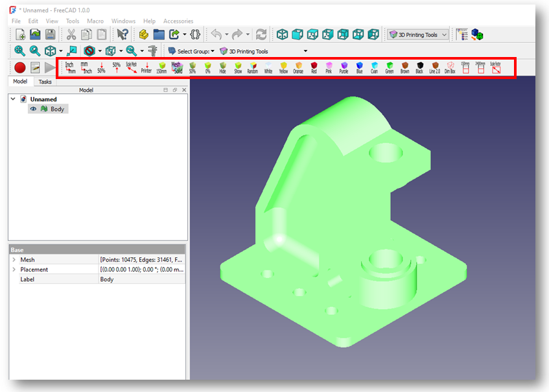
Task: Switch to the Tasks tab
Action: pyautogui.click(x=45, y=82)
